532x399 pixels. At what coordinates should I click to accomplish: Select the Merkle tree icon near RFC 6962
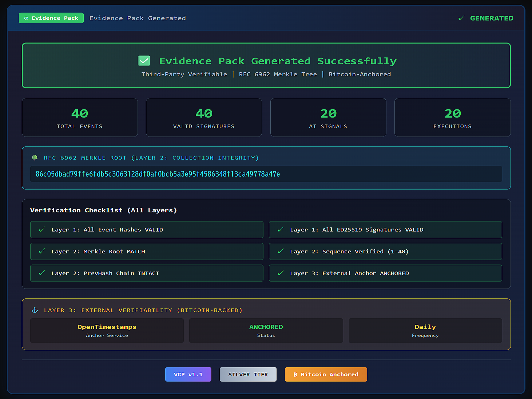click(x=35, y=157)
